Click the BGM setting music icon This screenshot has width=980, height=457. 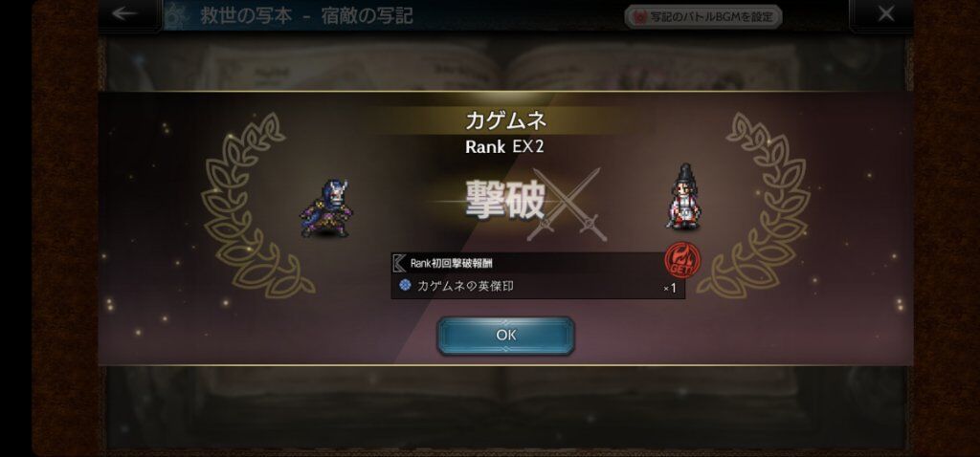point(638,17)
